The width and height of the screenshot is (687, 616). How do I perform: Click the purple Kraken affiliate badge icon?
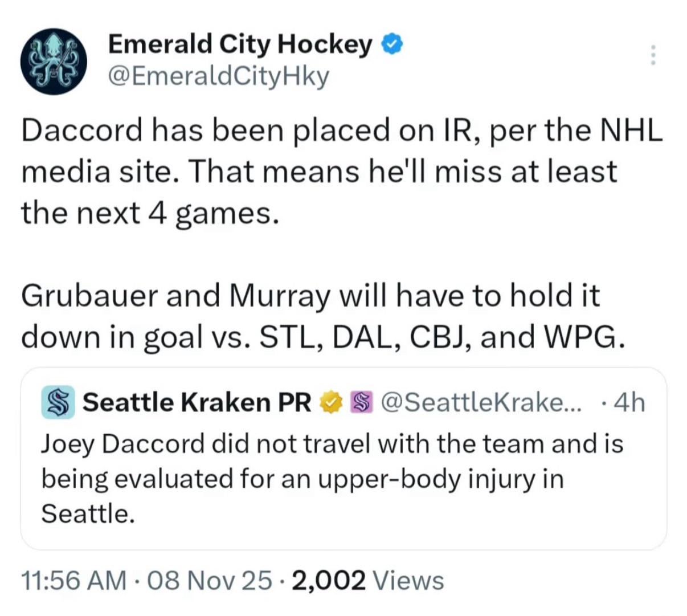(x=359, y=402)
